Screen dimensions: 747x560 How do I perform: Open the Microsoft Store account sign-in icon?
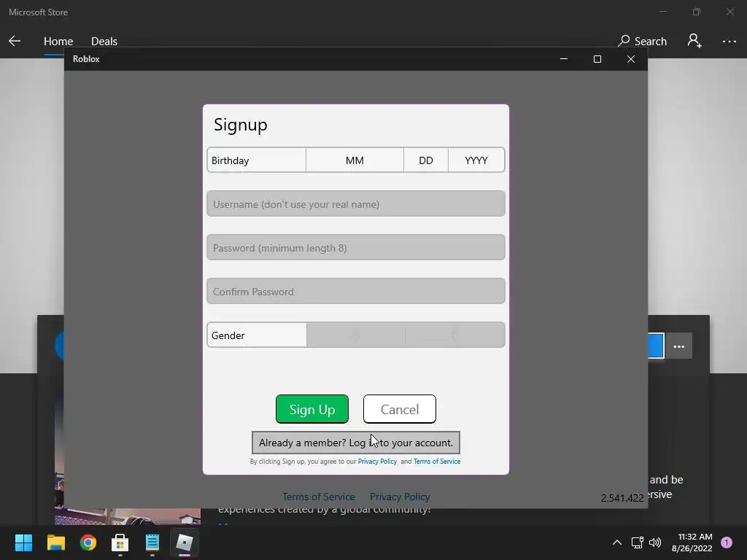point(694,41)
